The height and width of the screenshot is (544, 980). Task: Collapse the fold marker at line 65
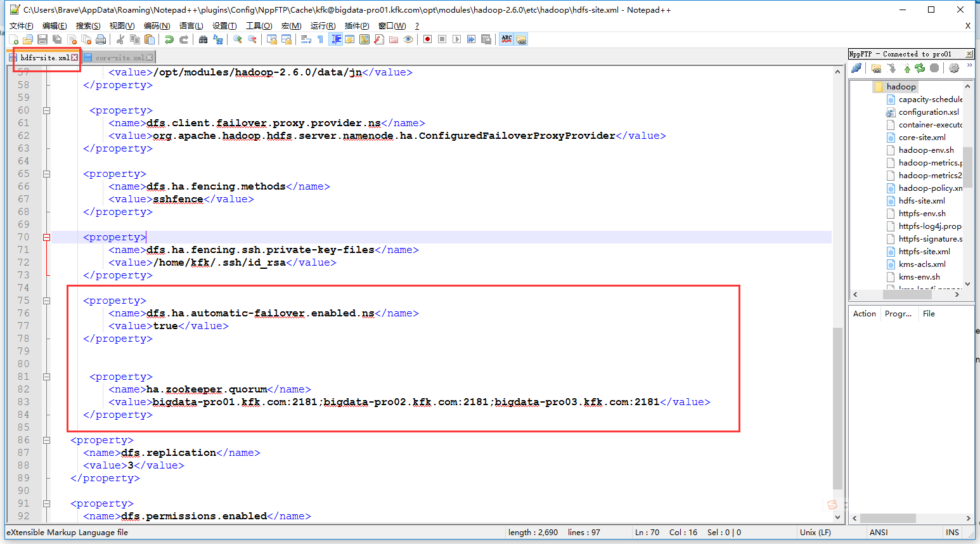coord(46,174)
